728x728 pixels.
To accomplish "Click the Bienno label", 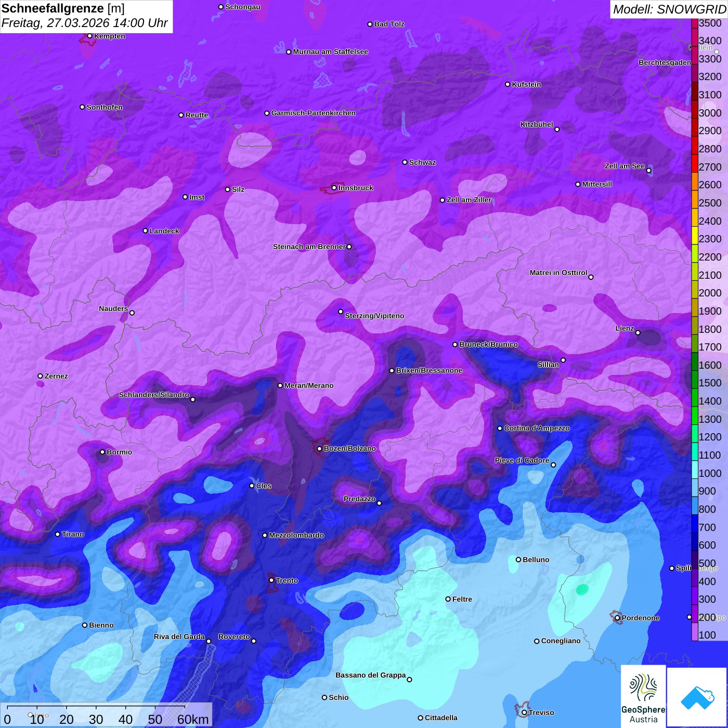I will click(x=101, y=625).
